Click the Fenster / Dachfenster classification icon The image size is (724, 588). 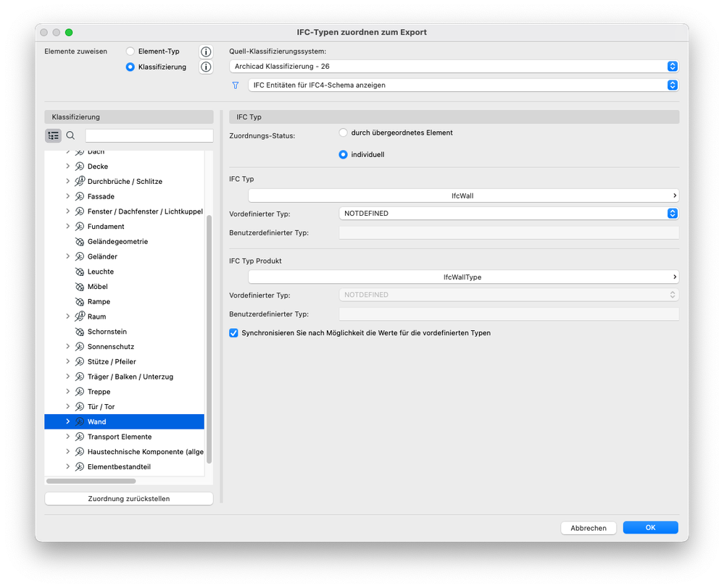(x=80, y=211)
